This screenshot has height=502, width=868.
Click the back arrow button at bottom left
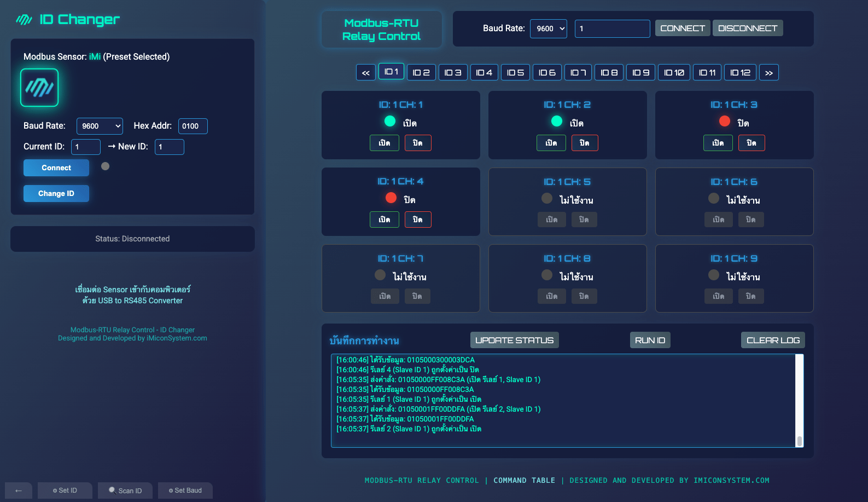click(x=19, y=491)
